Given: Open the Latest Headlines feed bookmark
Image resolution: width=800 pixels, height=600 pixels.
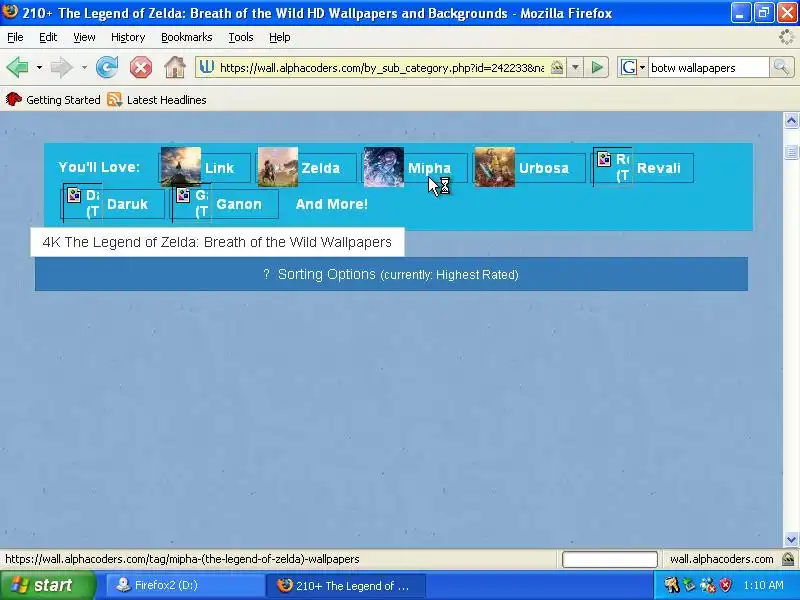Looking at the screenshot, I should (157, 100).
